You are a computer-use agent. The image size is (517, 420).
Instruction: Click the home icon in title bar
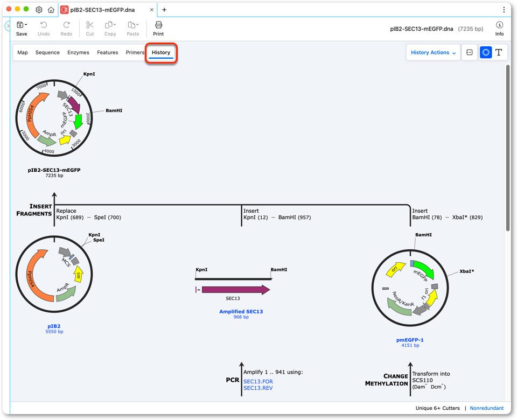(x=51, y=10)
